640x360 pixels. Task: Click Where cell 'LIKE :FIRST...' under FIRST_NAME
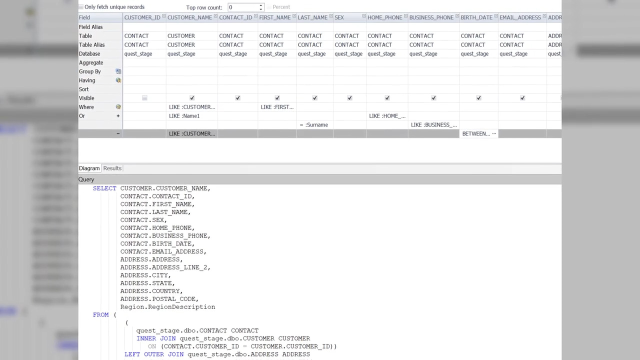pos(277,107)
